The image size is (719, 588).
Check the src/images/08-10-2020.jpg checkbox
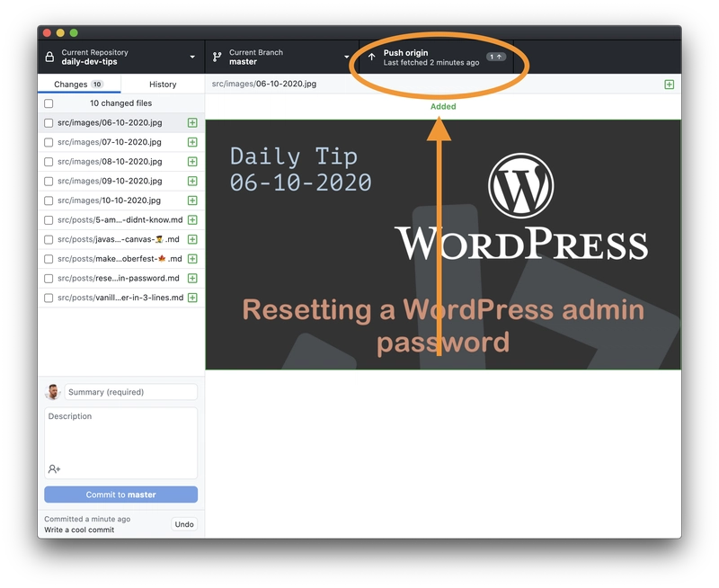pos(49,162)
